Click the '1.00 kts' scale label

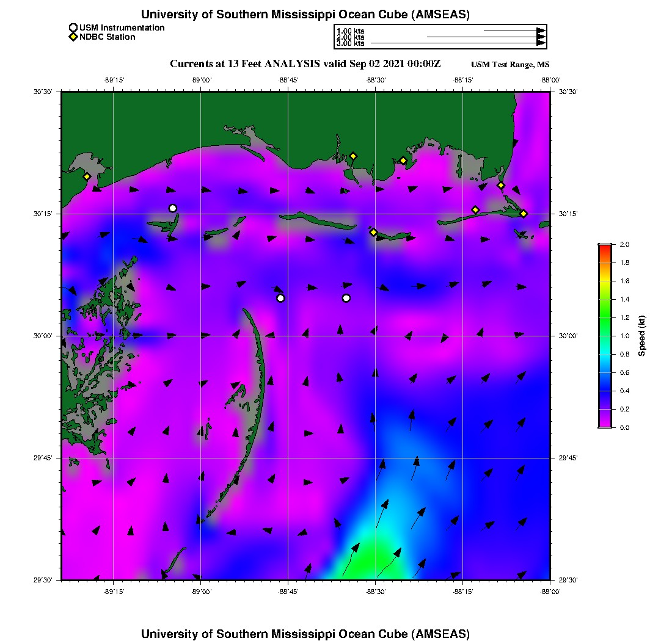point(351,31)
